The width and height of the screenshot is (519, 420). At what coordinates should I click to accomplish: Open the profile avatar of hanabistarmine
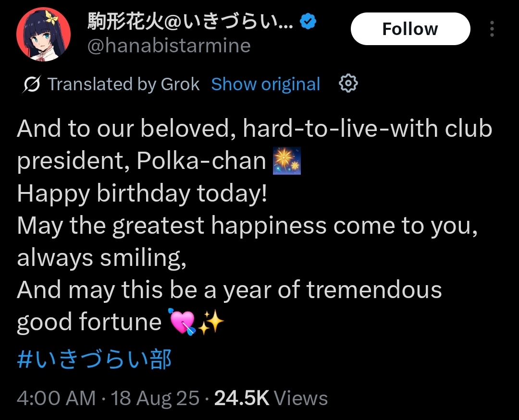point(43,34)
